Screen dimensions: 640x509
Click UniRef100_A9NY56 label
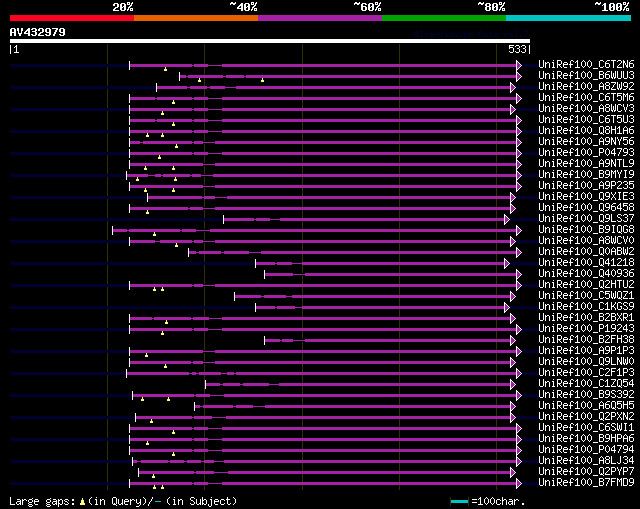click(586, 142)
